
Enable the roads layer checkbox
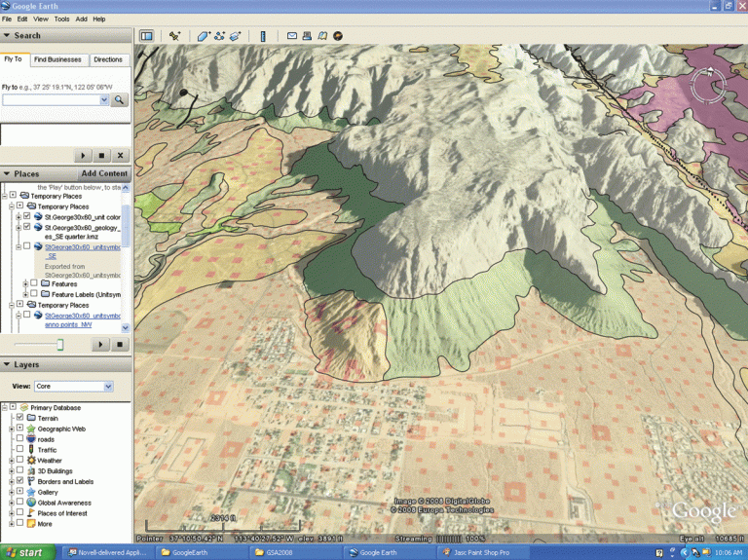19,438
